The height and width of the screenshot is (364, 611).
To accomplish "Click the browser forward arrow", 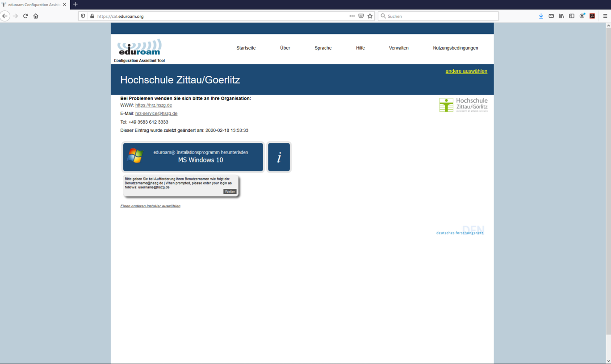I will (x=15, y=16).
